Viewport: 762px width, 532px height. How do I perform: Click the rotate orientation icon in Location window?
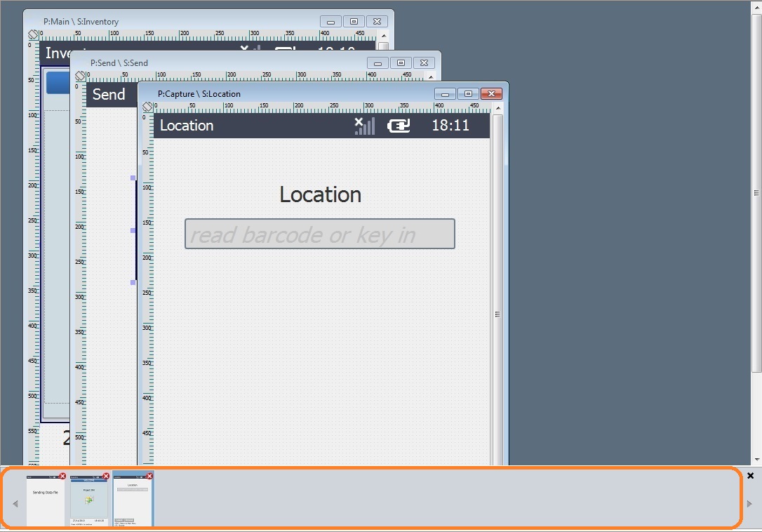coord(147,107)
